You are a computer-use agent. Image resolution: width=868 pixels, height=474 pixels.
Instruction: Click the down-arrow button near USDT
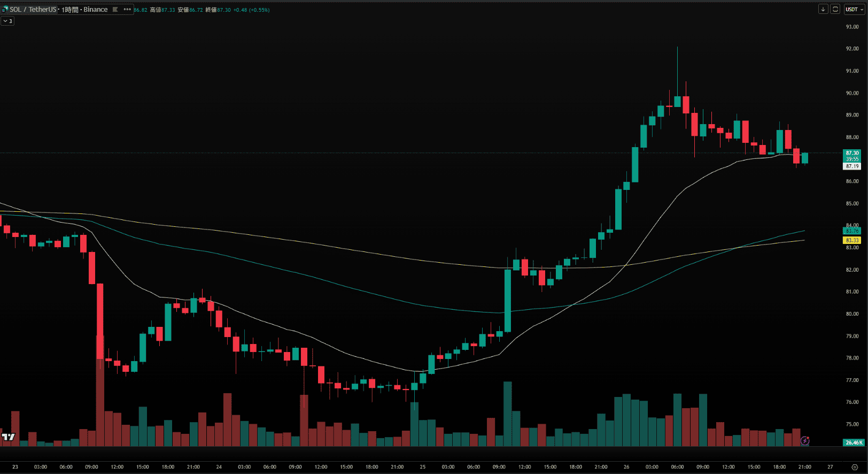(x=823, y=9)
